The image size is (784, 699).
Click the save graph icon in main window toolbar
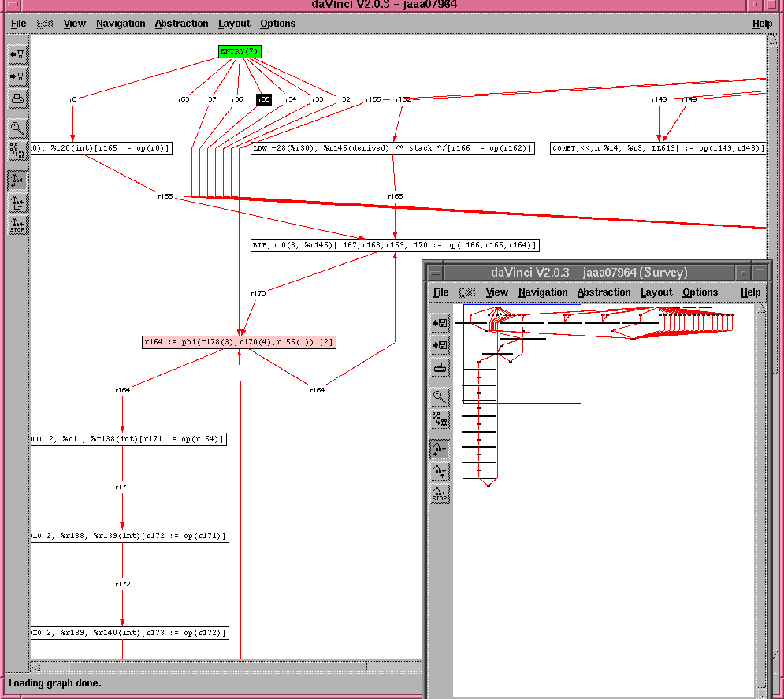17,76
